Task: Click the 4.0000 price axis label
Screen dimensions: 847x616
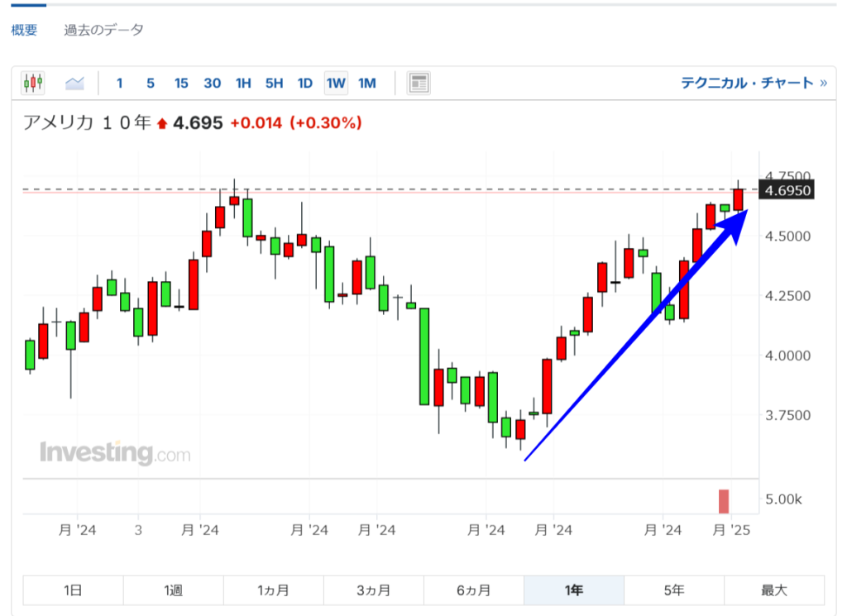Action: pyautogui.click(x=788, y=356)
